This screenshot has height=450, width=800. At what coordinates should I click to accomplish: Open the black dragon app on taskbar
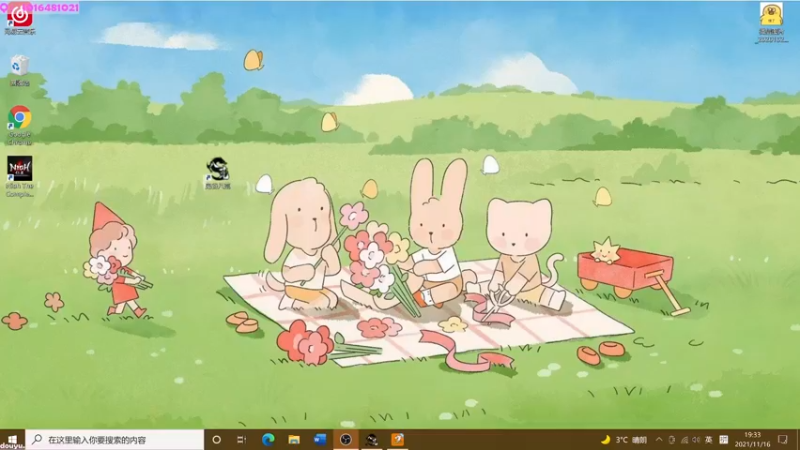pos(371,439)
